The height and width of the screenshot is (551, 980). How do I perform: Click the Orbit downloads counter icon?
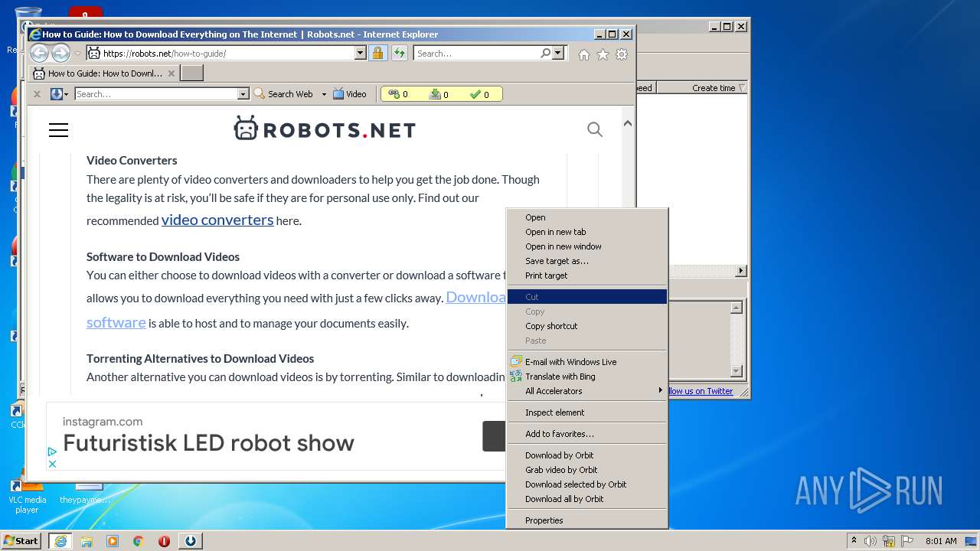pos(435,94)
